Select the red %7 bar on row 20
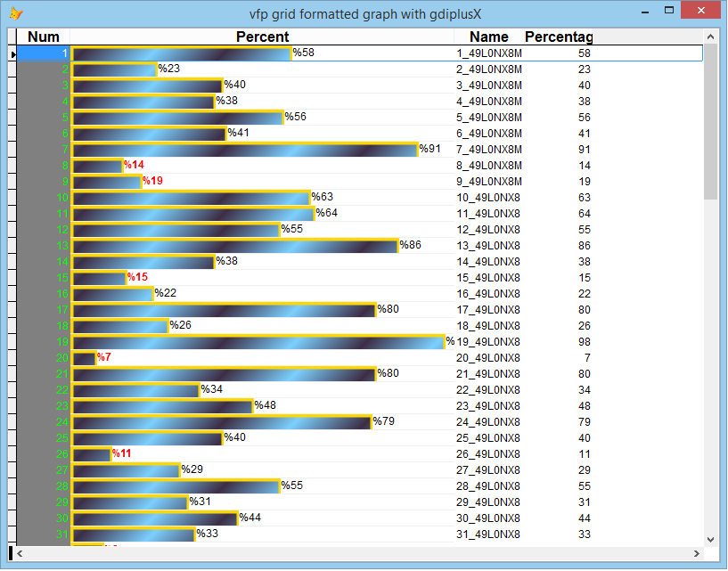This screenshot has height=571, width=728. pyautogui.click(x=86, y=357)
